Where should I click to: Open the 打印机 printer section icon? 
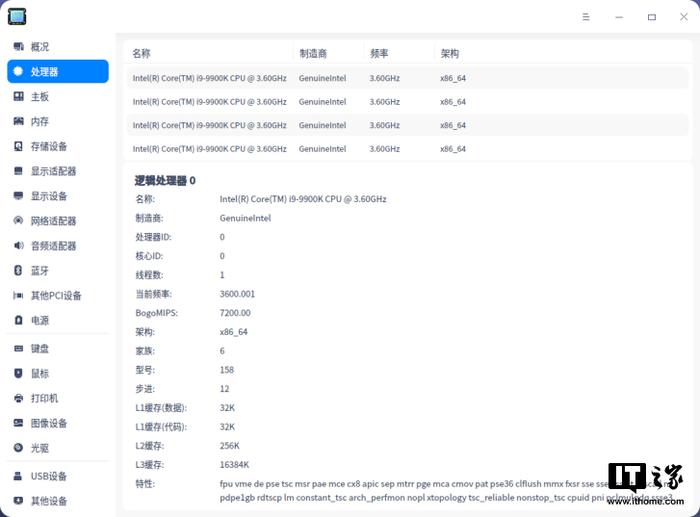click(18, 398)
